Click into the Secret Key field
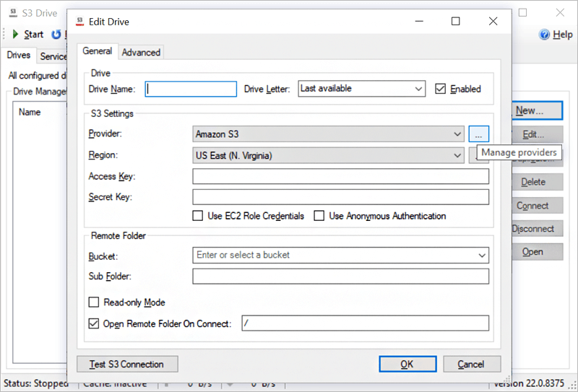Viewport: 578px width, 392px height. (340, 197)
